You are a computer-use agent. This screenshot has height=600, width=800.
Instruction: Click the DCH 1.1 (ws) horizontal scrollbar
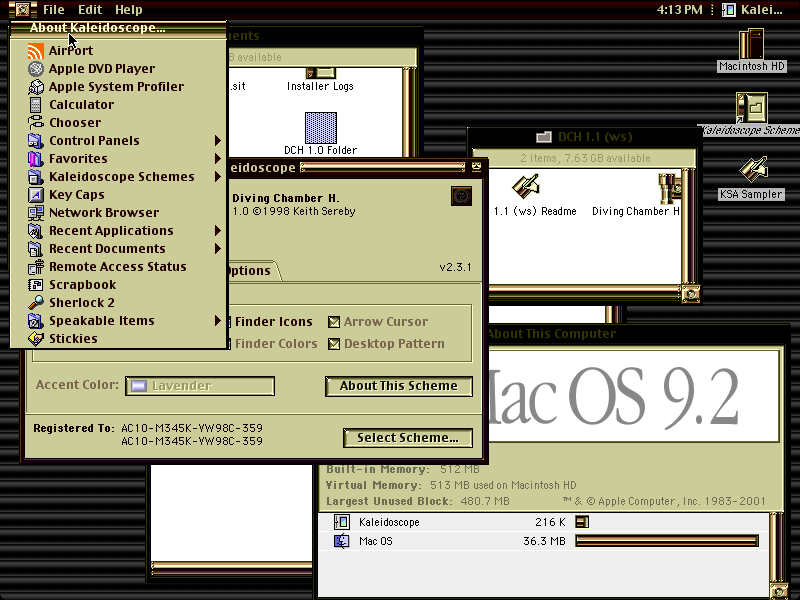point(585,291)
